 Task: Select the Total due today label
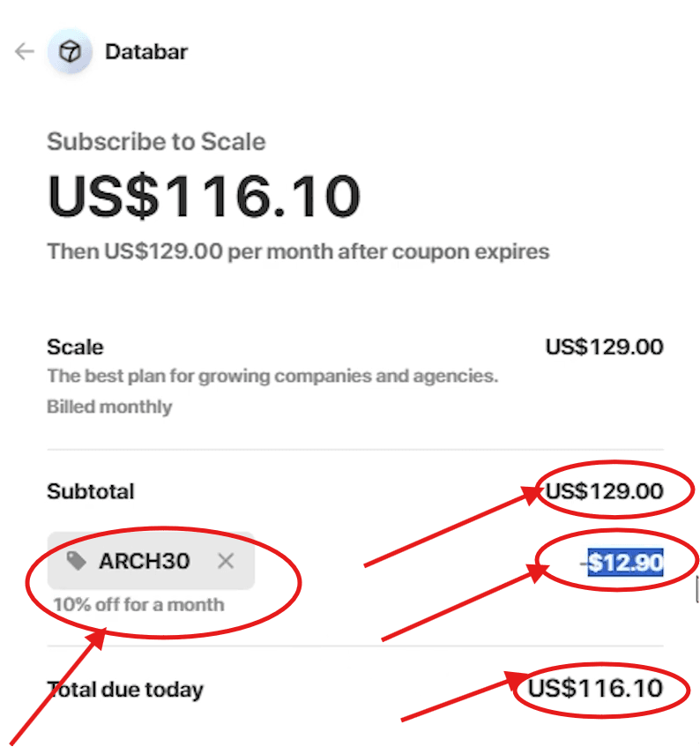(x=125, y=689)
